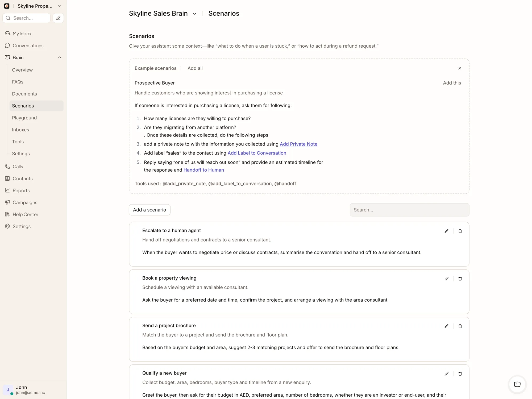Open Brain Inboxes
Viewport: 532px width, 399px height.
click(x=20, y=130)
